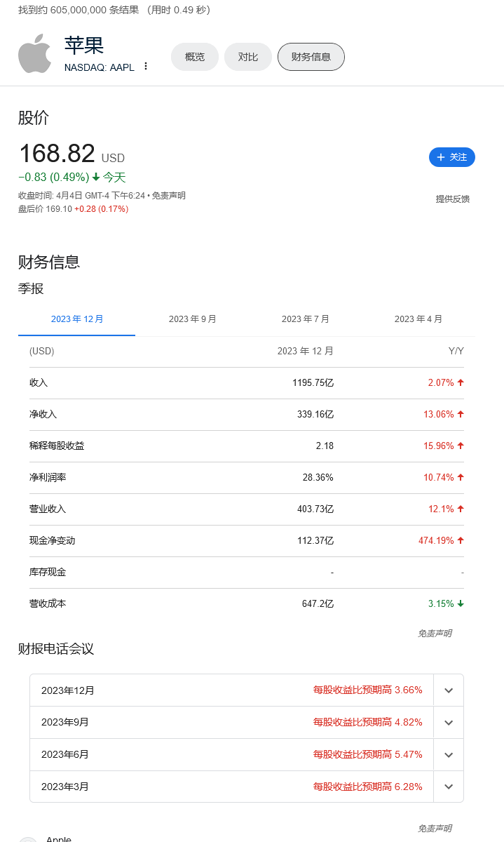Expand the 2023年6月 earnings call chevron
Viewport: 504px width, 842px height.
[x=449, y=755]
